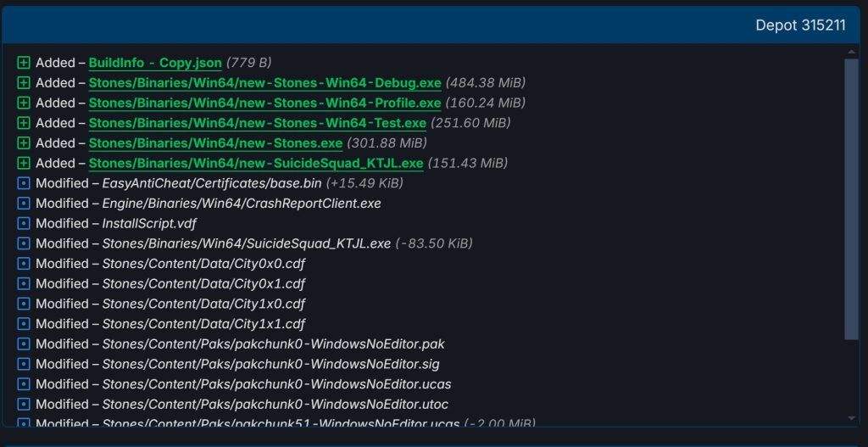Screen dimensions: 868x447
Task: Open the new-SuicideSquad_KTJL.exe link
Action: (x=255, y=163)
